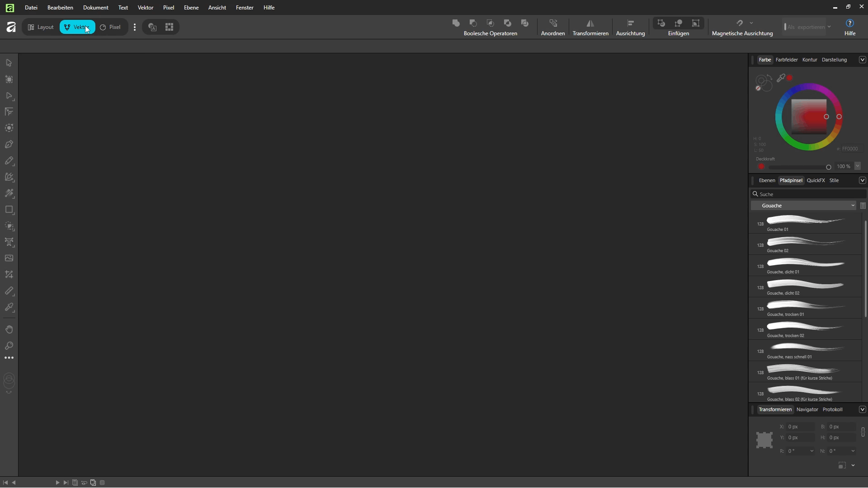Select the Place Image tool
Screen dimensions: 868x488
click(x=9, y=258)
